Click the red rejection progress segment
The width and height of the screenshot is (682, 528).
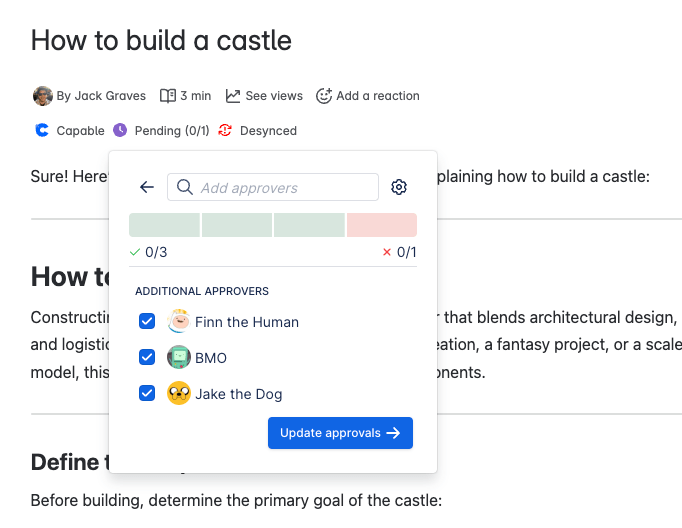[382, 225]
